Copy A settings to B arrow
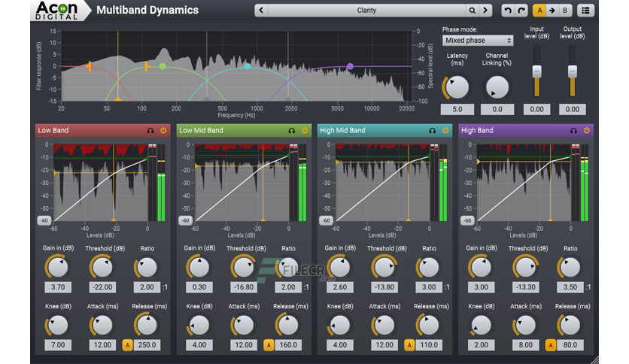This screenshot has width=629, height=364. tap(552, 11)
